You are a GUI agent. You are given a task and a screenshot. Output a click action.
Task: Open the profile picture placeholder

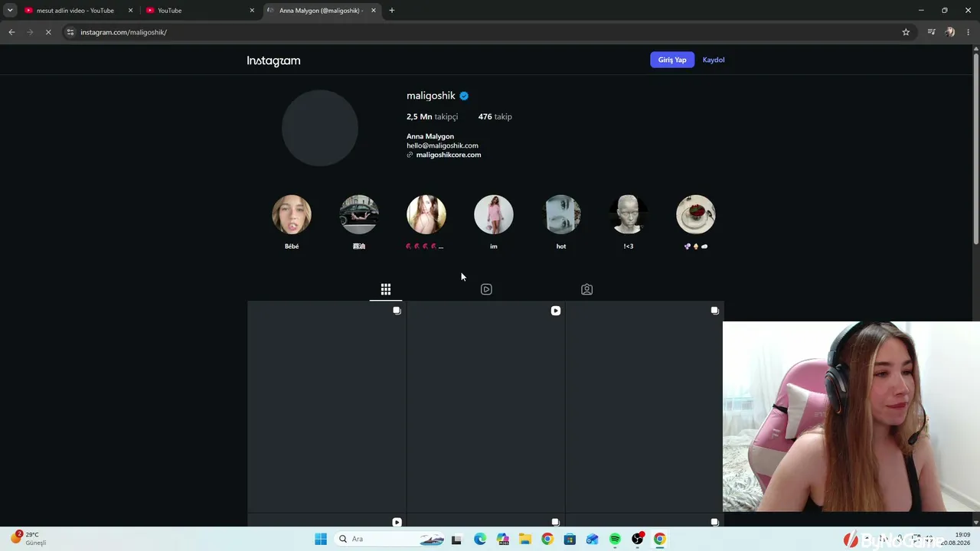point(320,128)
